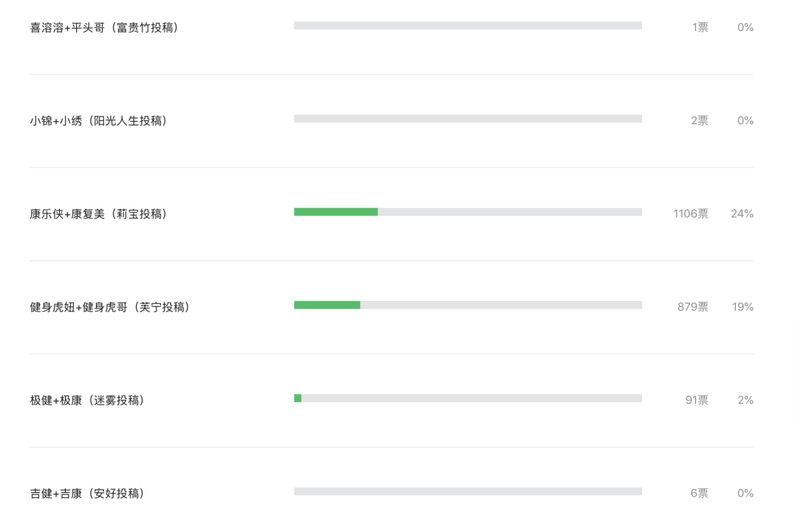The image size is (797, 532).
Task: Click the 19% percentage label
Action: click(742, 307)
